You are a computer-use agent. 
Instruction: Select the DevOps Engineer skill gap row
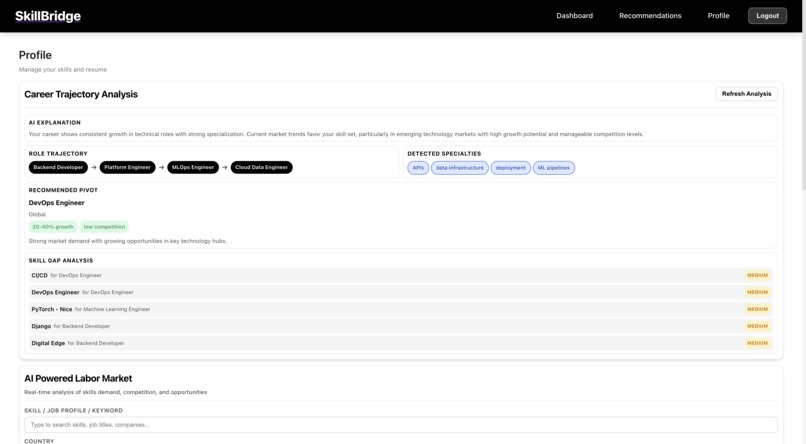click(400, 292)
